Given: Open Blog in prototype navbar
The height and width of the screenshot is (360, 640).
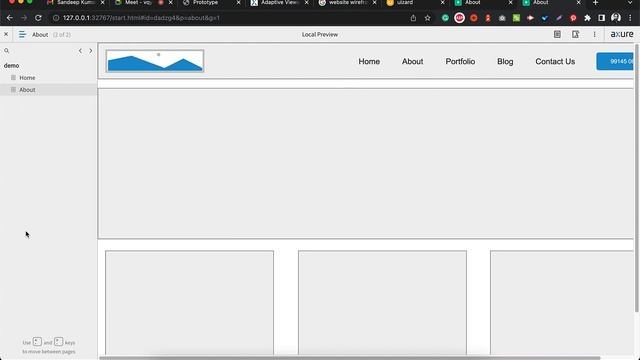Looking at the screenshot, I should click(505, 61).
